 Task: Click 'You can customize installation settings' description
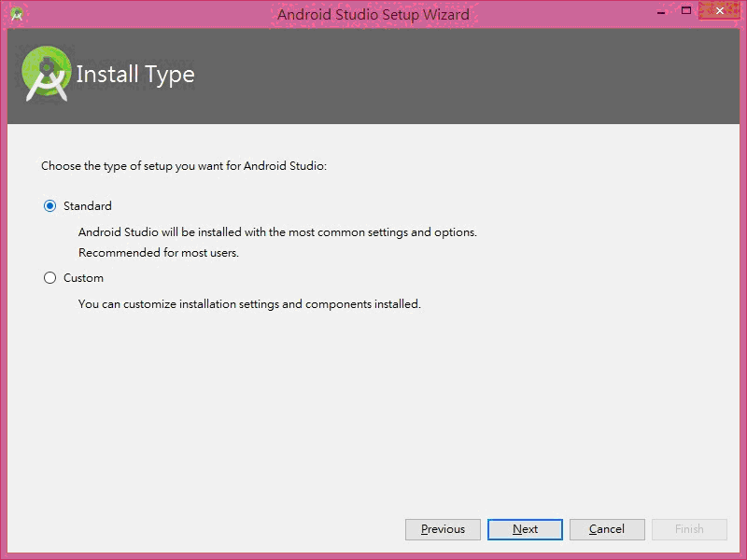coord(249,304)
